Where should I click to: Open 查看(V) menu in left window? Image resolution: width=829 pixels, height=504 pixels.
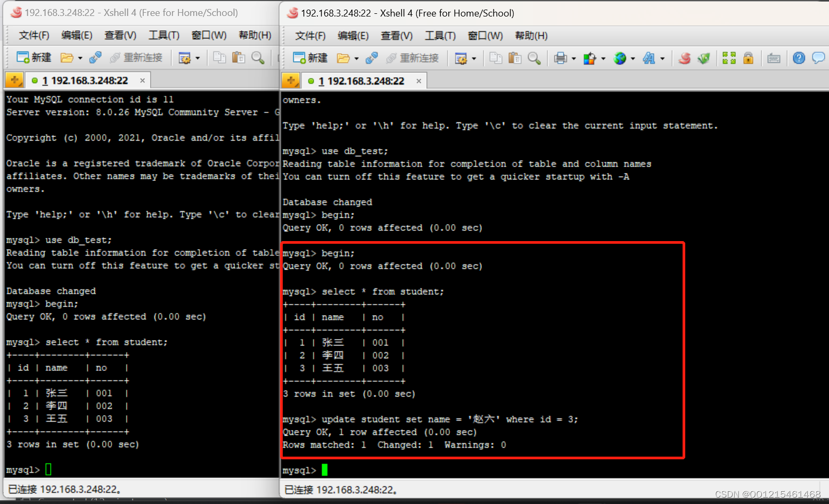(120, 35)
